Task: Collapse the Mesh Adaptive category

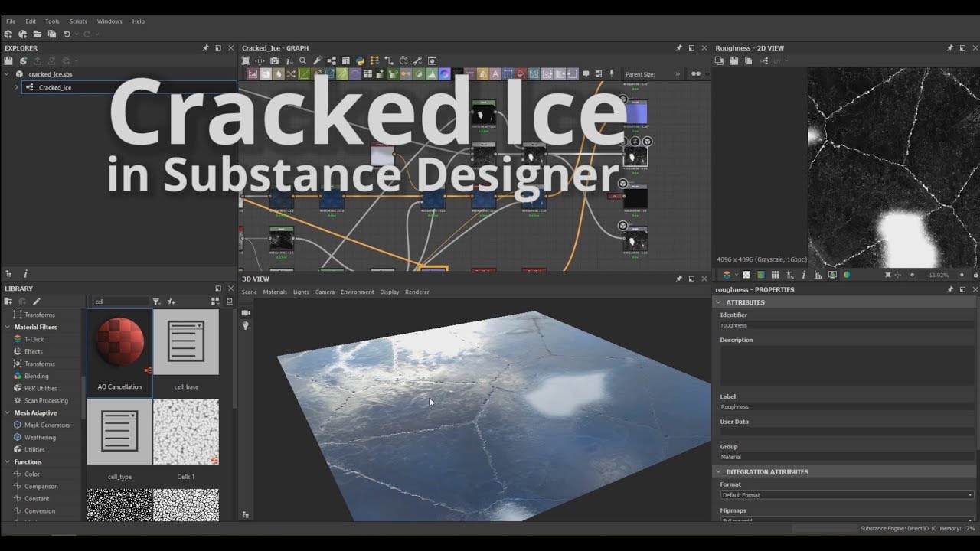Action: 8,412
